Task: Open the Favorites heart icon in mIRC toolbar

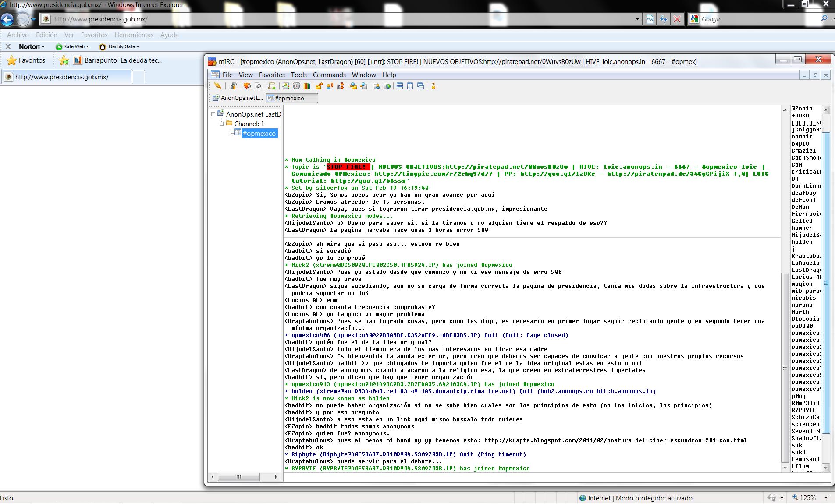Action: click(x=247, y=86)
